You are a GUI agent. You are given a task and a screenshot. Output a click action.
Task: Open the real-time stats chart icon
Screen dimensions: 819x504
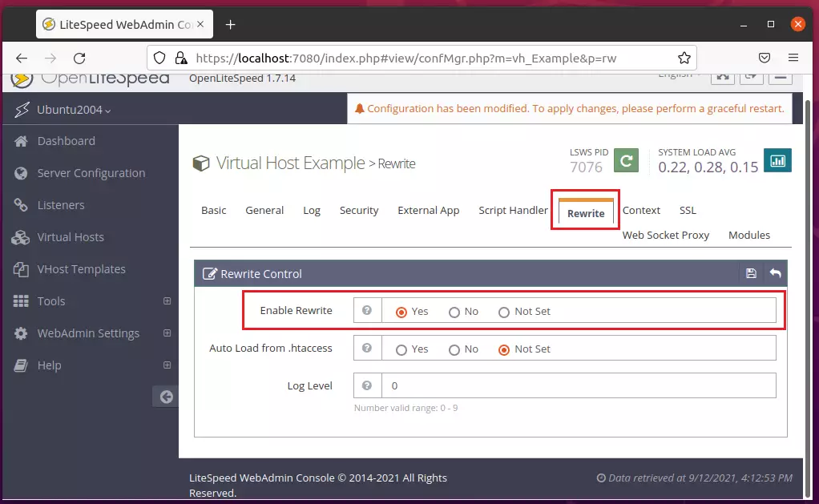tap(777, 160)
